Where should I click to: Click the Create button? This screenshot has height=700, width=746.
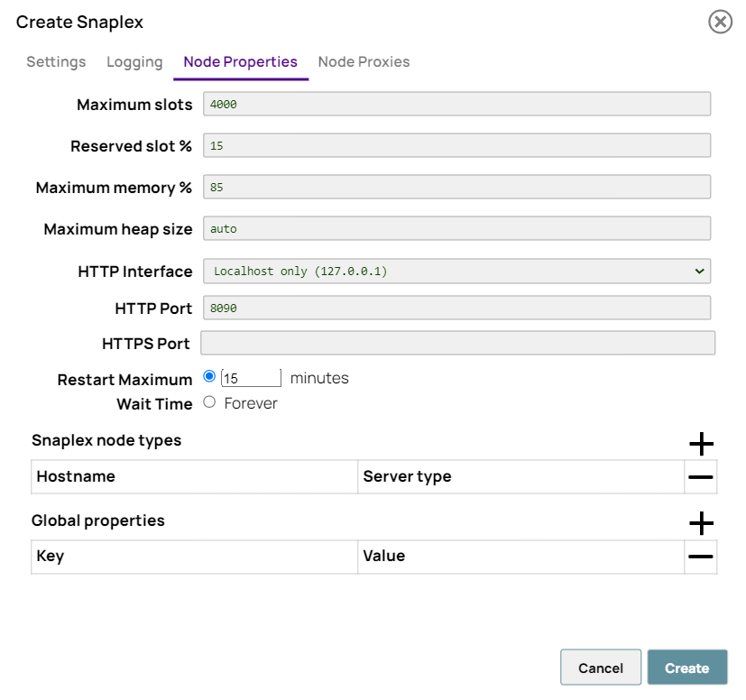pos(686,668)
